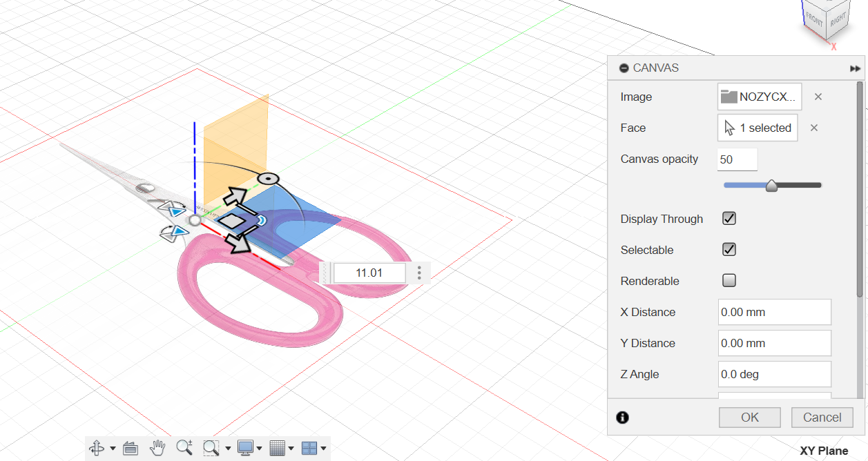Cancel the Canvas dialog
Viewport: 868px width, 461px height.
[822, 417]
